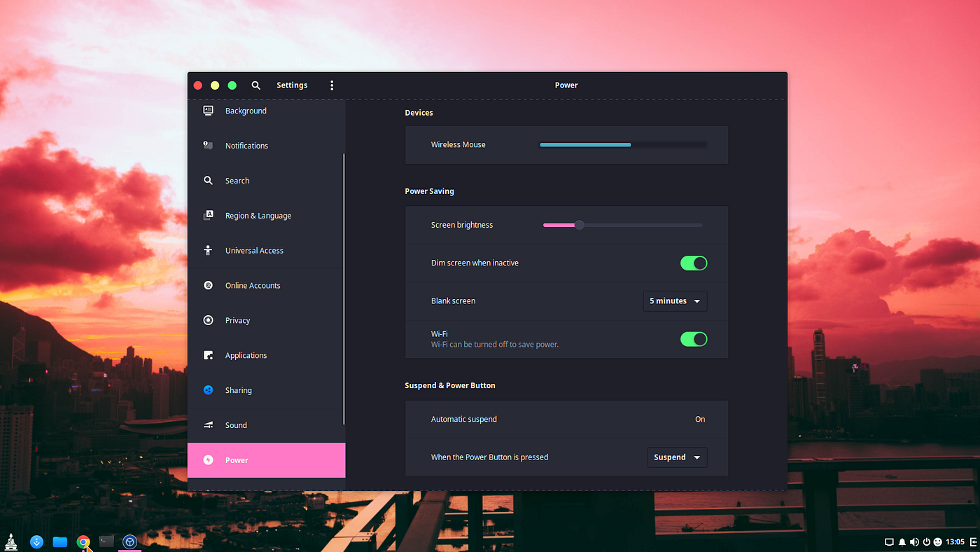Screen dimensions: 980x552
Task: Click the Region & Language icon
Action: pyautogui.click(x=208, y=215)
